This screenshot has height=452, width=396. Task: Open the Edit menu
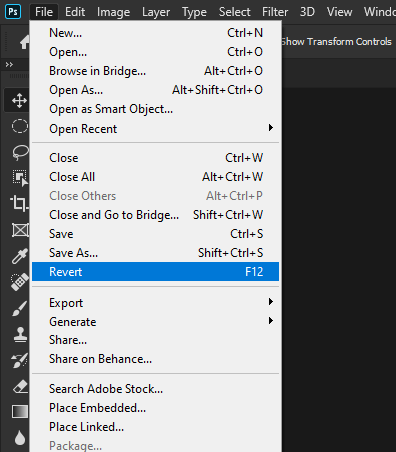[x=75, y=12]
